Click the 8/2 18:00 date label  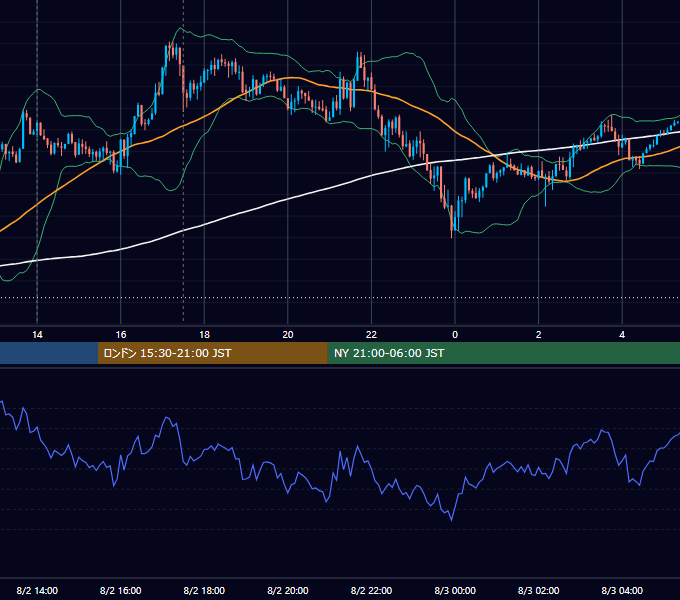[x=204, y=590]
